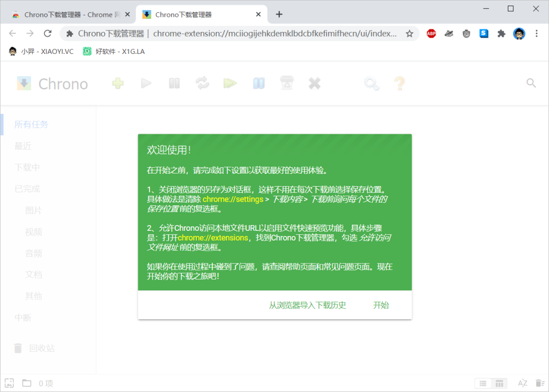Screen dimensions: 549x392
Task: Open help with the question mark icon
Action: (x=400, y=83)
